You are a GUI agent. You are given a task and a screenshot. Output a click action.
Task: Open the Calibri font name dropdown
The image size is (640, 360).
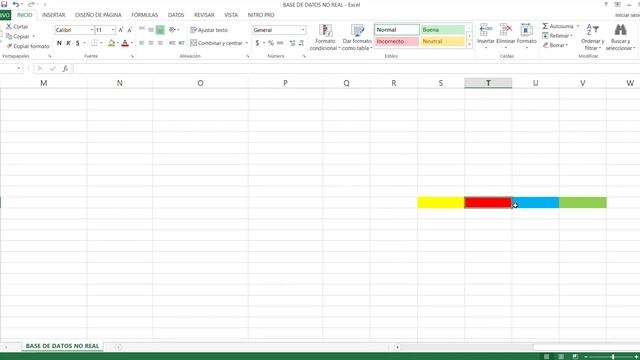tap(92, 30)
